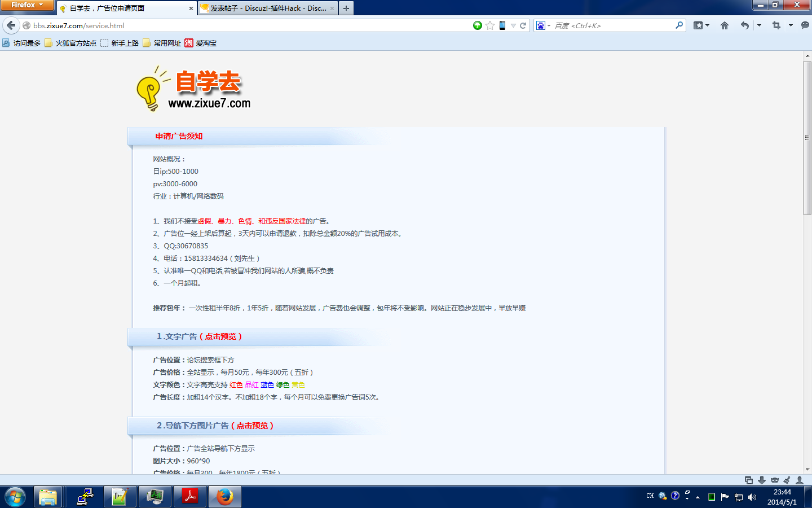Click the mobile phone icon in address bar
Viewport: 812px width, 508px height.
click(x=502, y=25)
